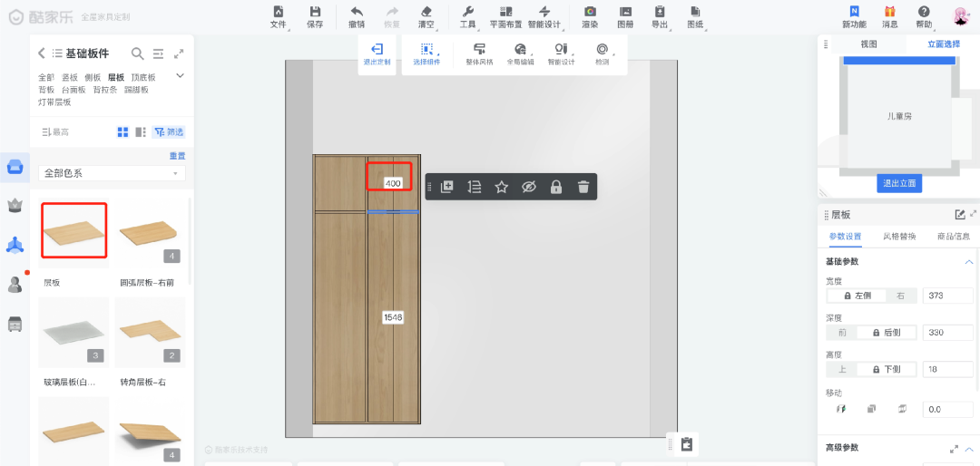Activate 选择组件 select component tool

click(x=426, y=54)
